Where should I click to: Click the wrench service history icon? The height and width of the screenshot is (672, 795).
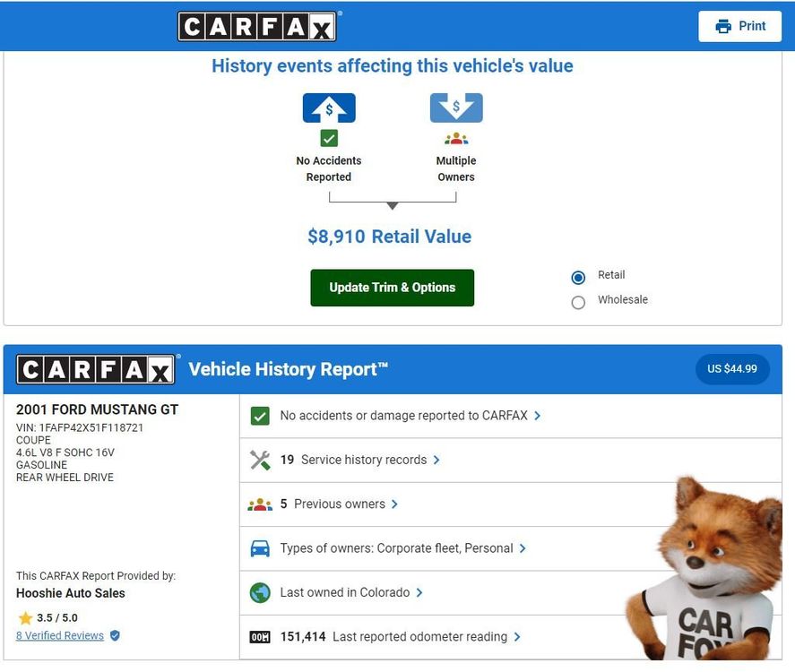coord(260,461)
